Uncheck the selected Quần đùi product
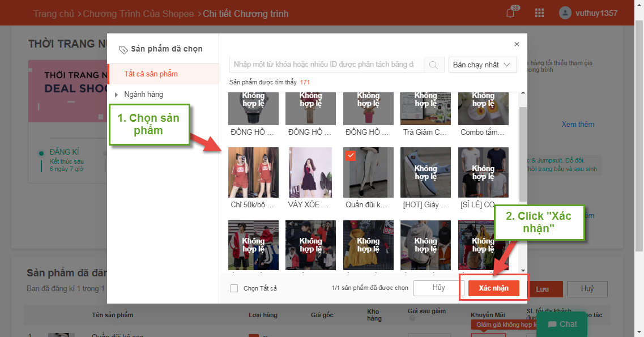Viewport: 644px width, 337px height. point(350,155)
